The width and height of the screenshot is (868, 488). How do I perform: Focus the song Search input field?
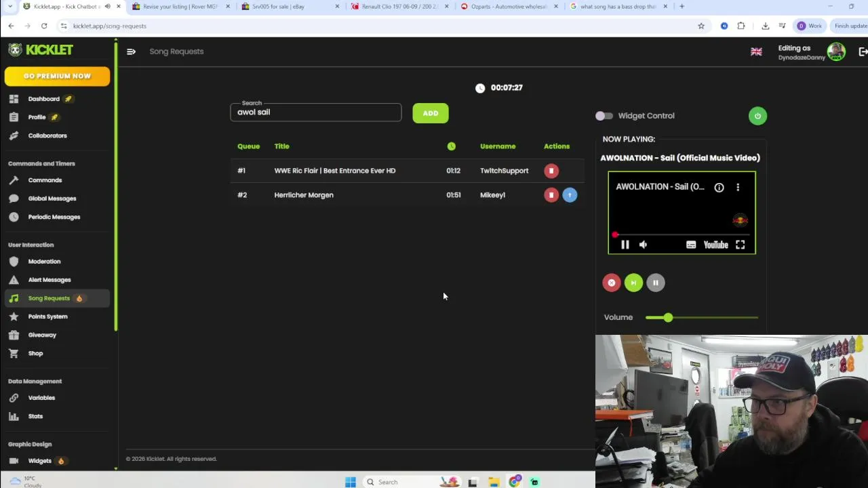pyautogui.click(x=316, y=113)
